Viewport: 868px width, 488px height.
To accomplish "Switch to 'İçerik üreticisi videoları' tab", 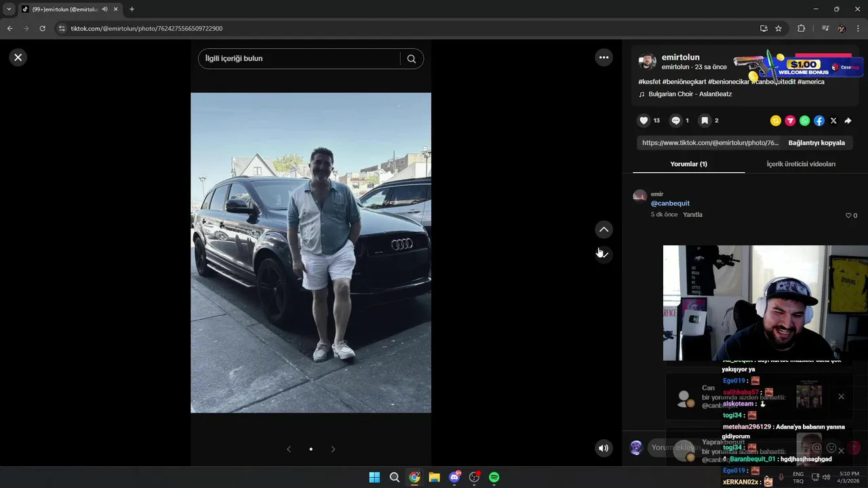I will (x=801, y=164).
